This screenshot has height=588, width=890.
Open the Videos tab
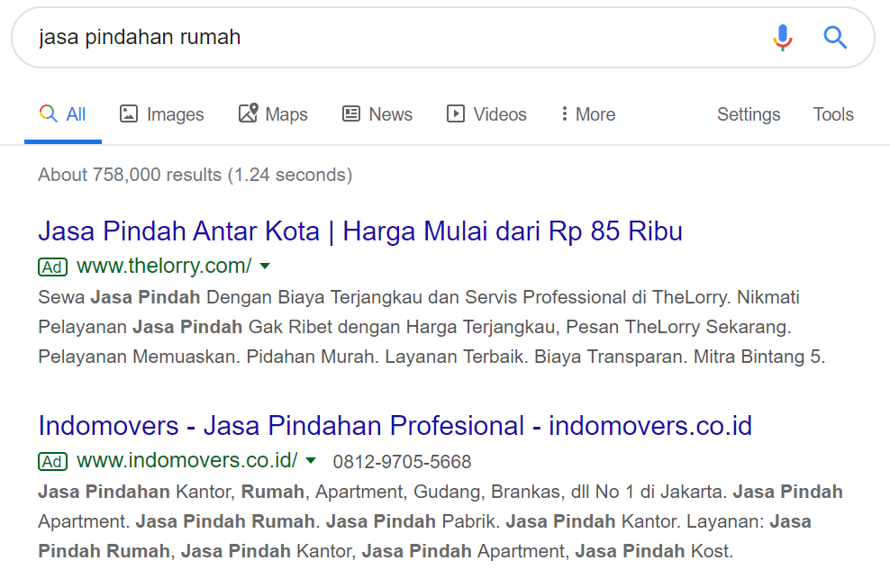click(486, 114)
